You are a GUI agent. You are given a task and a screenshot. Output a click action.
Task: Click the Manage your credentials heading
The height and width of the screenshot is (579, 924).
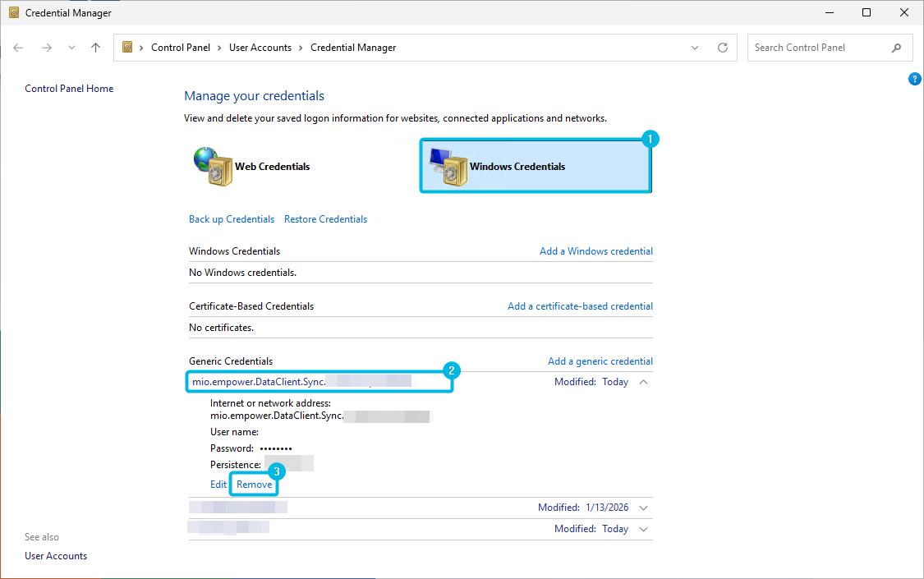(x=254, y=96)
